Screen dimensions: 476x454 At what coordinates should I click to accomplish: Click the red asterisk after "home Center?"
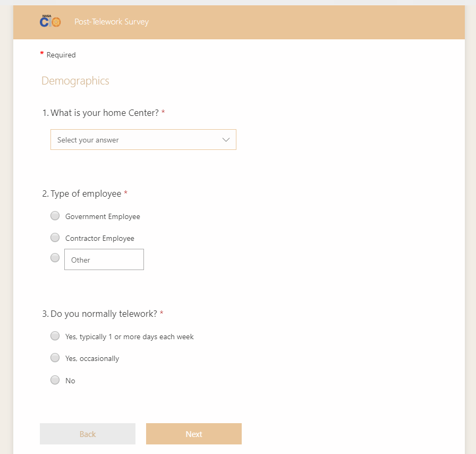coord(163,113)
